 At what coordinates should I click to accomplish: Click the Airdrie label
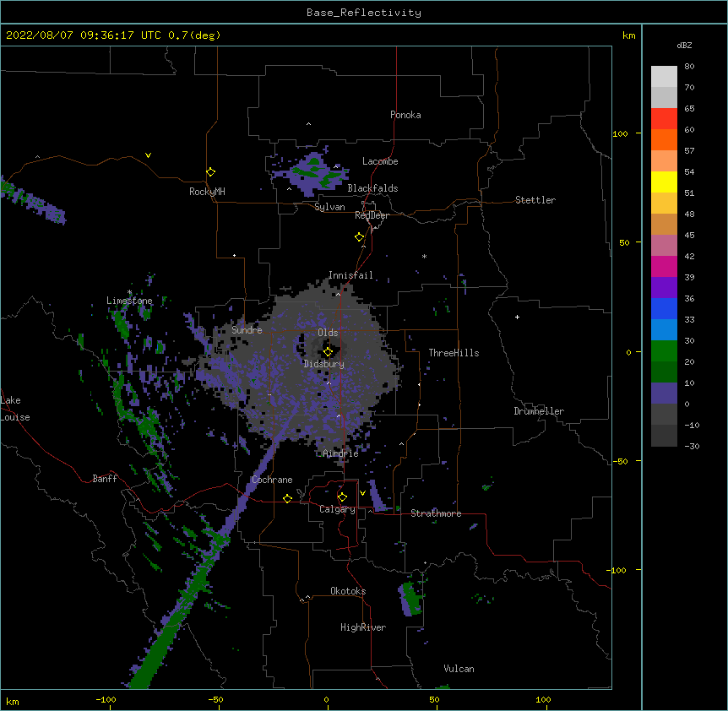click(341, 453)
